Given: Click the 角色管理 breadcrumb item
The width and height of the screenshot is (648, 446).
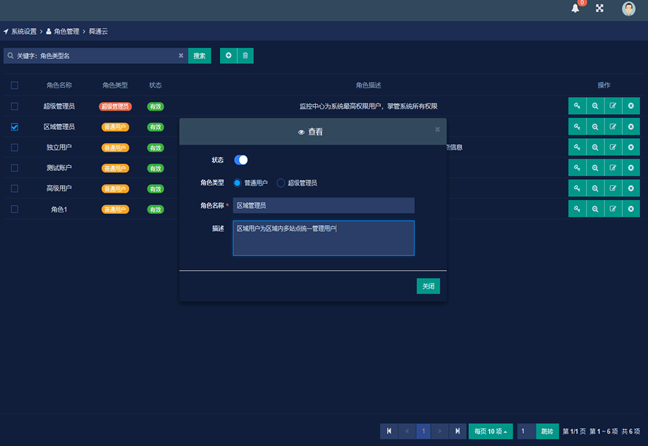Looking at the screenshot, I should (x=67, y=32).
